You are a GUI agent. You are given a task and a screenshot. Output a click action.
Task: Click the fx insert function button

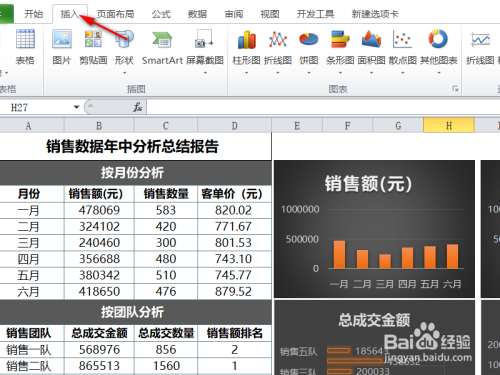[138, 107]
